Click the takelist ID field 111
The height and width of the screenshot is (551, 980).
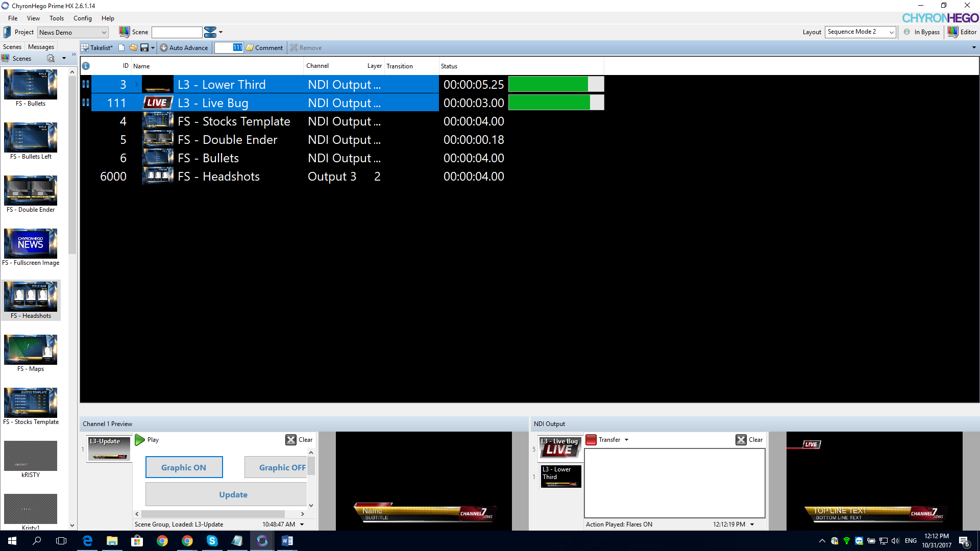pyautogui.click(x=229, y=48)
